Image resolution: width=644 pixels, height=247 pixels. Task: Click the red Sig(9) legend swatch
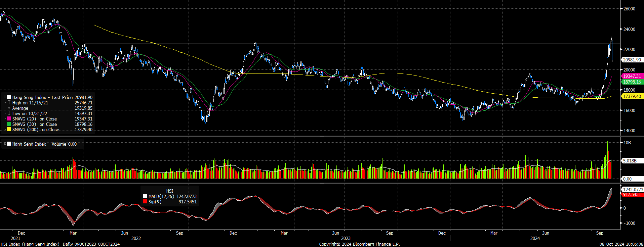[145, 202]
